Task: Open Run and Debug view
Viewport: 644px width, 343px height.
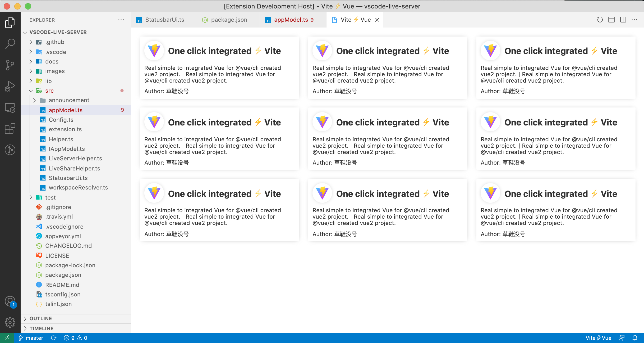Action: [10, 86]
